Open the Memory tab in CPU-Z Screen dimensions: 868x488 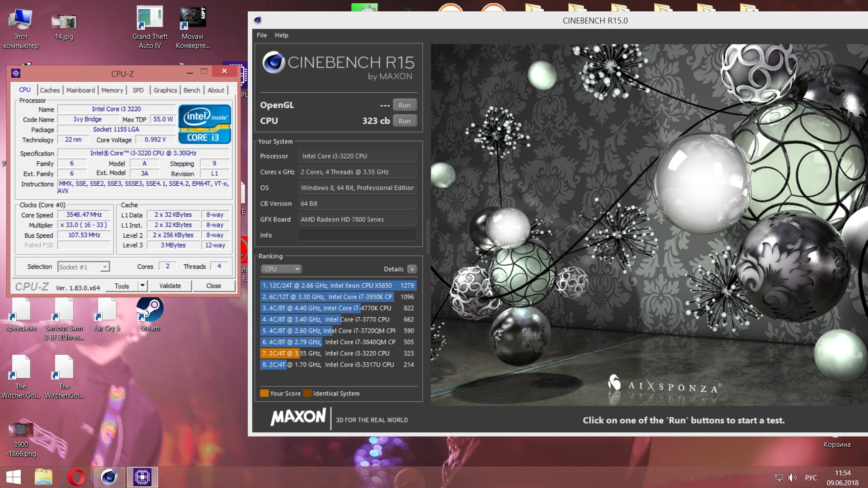112,90
